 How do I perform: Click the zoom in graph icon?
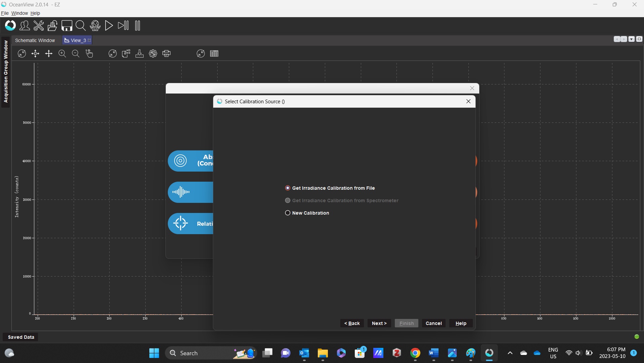62,53
